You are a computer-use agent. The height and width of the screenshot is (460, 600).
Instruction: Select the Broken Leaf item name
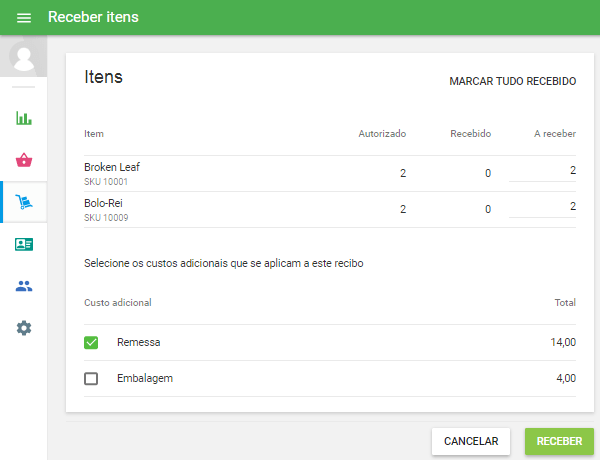tap(112, 167)
